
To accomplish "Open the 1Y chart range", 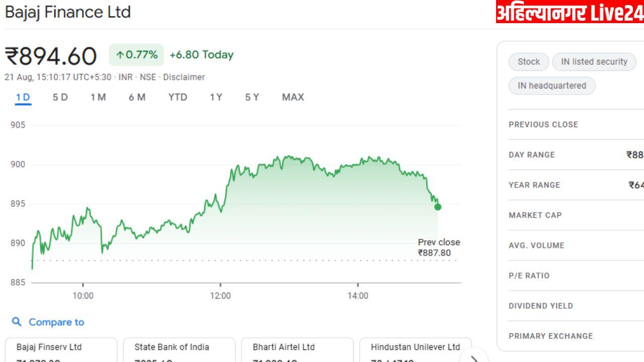I will [216, 98].
